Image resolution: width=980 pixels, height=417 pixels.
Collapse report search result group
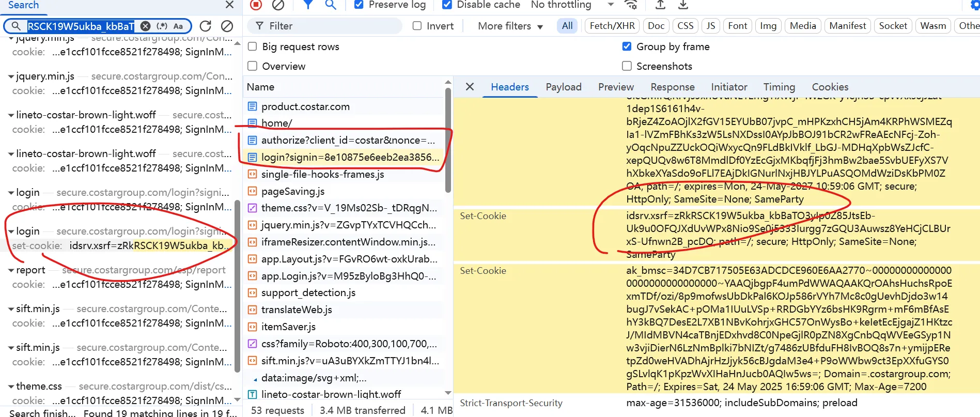(11, 270)
